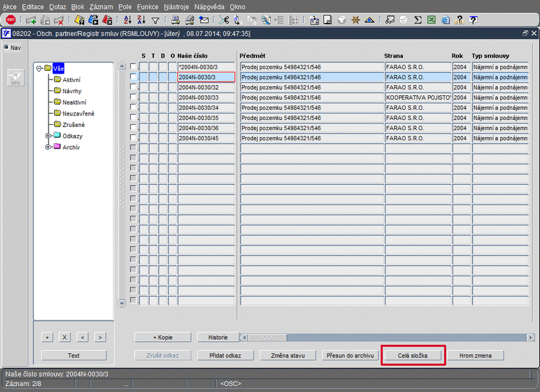
Task: Click the print icon
Action: pyautogui.click(x=175, y=20)
